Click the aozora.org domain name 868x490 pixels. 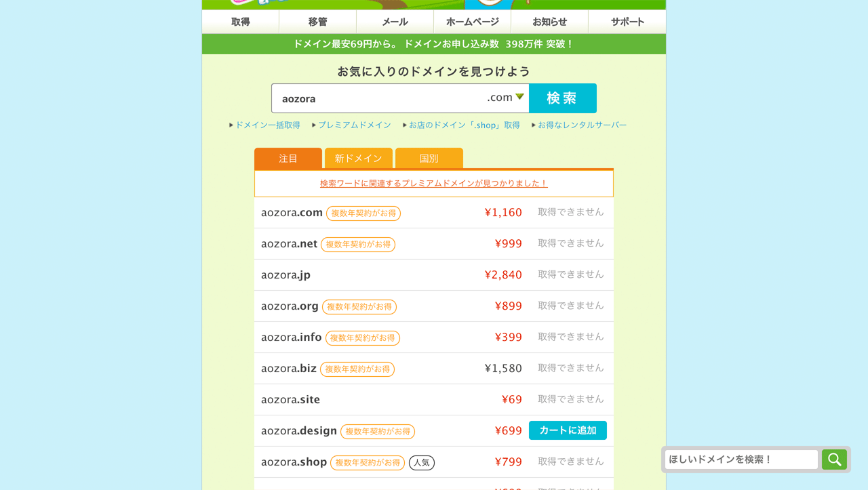[290, 306]
